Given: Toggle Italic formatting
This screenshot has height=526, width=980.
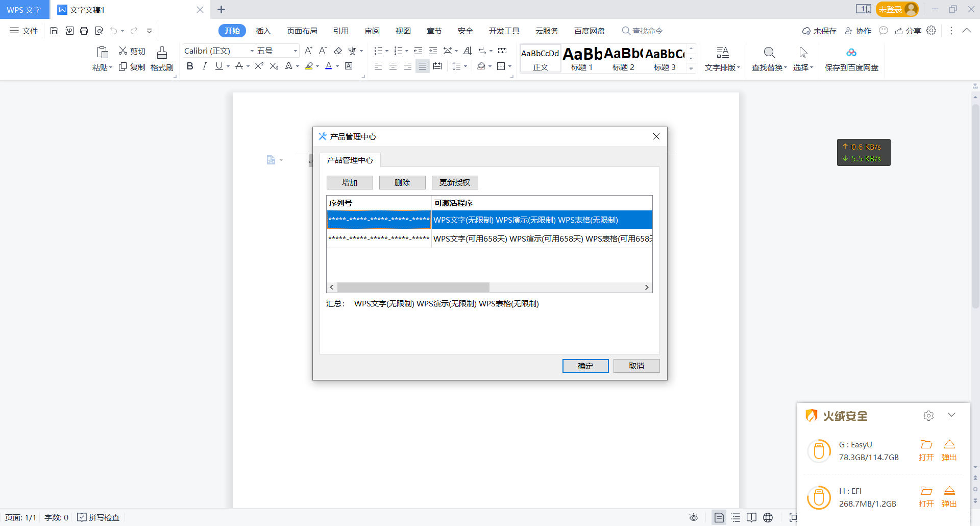Looking at the screenshot, I should click(x=204, y=66).
